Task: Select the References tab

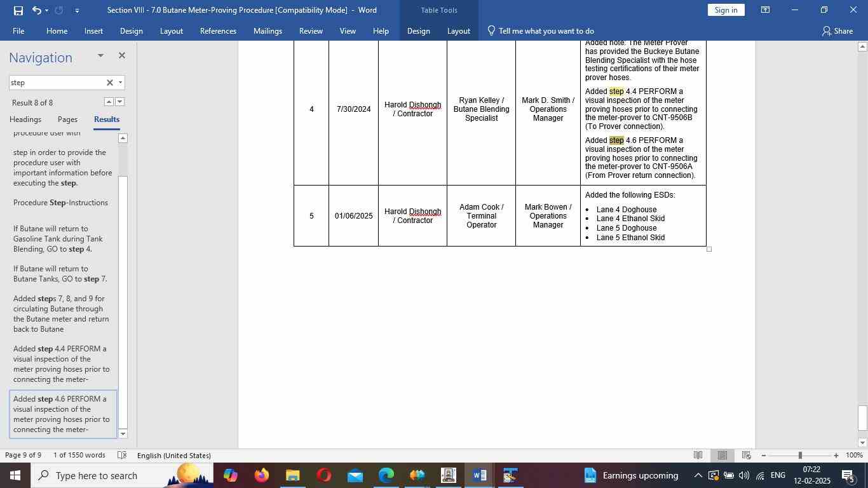Action: 218,30
